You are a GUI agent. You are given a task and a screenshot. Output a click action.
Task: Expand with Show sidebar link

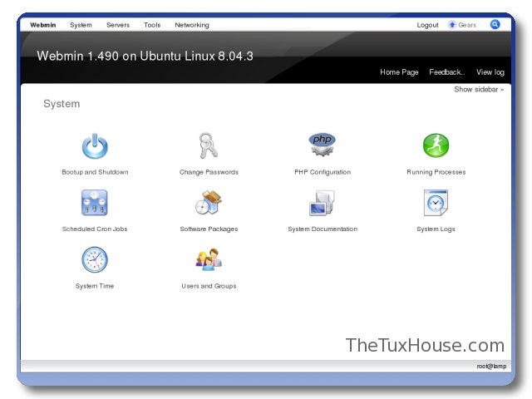pos(479,89)
